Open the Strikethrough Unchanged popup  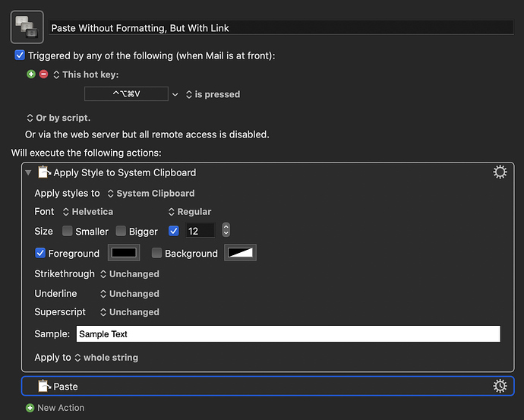[x=130, y=274]
